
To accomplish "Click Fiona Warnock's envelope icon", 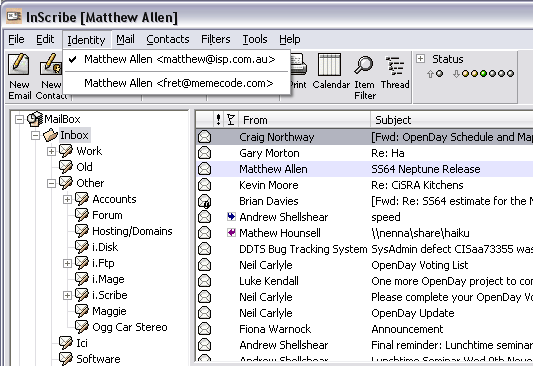I will 204,329.
